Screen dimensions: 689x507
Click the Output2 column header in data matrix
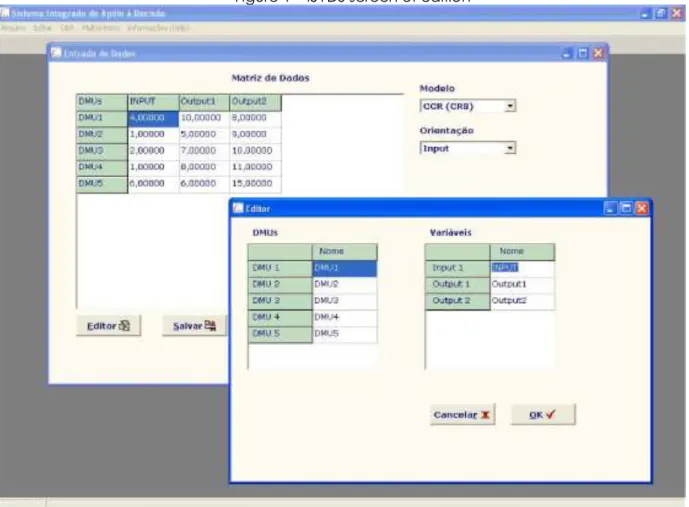(255, 102)
